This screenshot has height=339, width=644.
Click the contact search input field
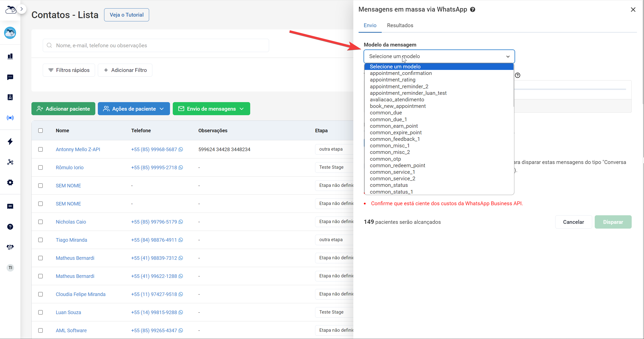[156, 45]
